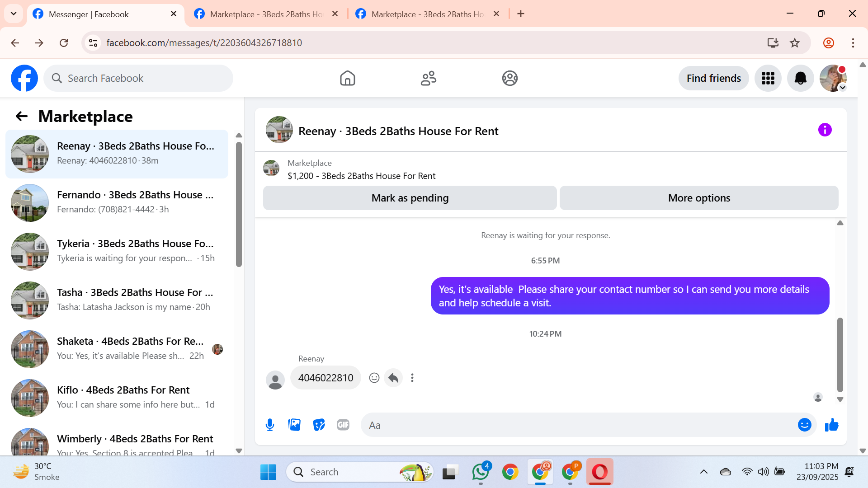
Task: Open the Tasha conversation
Action: pos(117,300)
